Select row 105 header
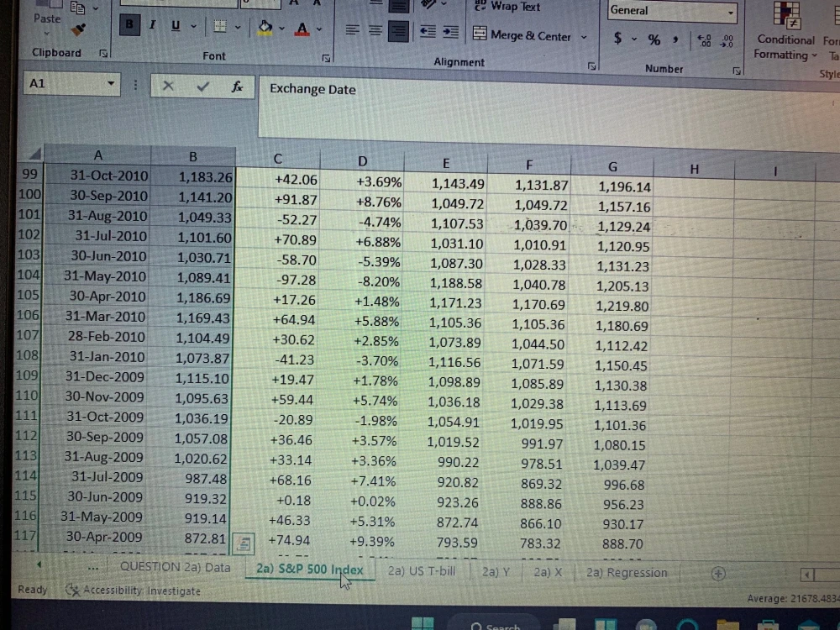This screenshot has width=840, height=630. (28, 295)
